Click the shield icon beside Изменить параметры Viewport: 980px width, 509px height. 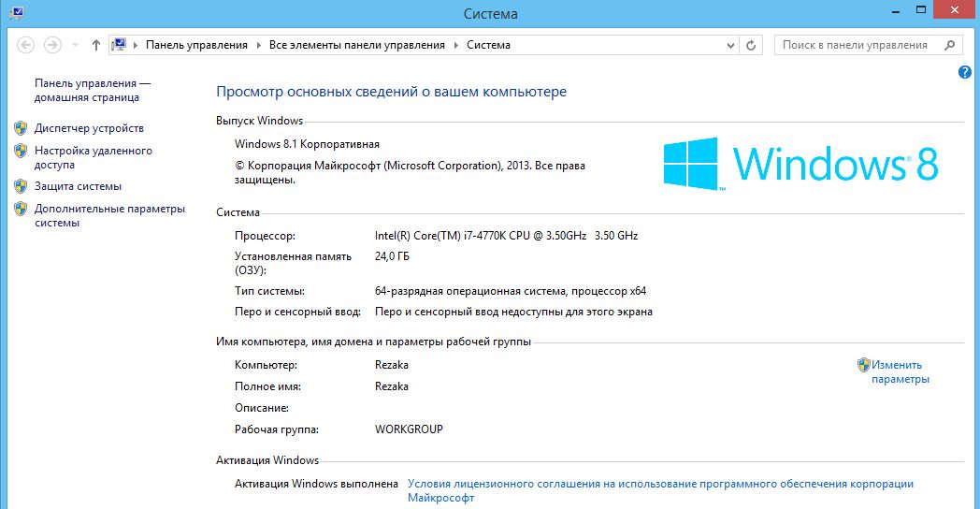[x=864, y=365]
